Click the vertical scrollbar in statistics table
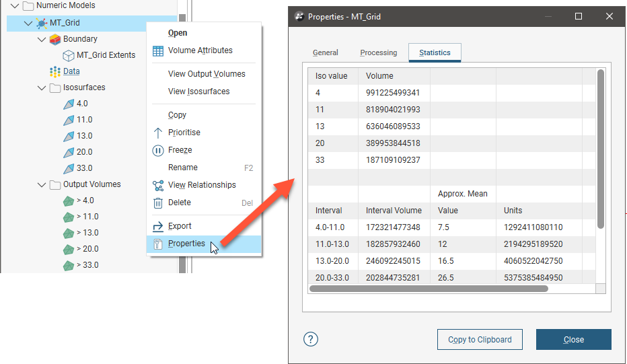The width and height of the screenshot is (627, 364). click(601, 148)
